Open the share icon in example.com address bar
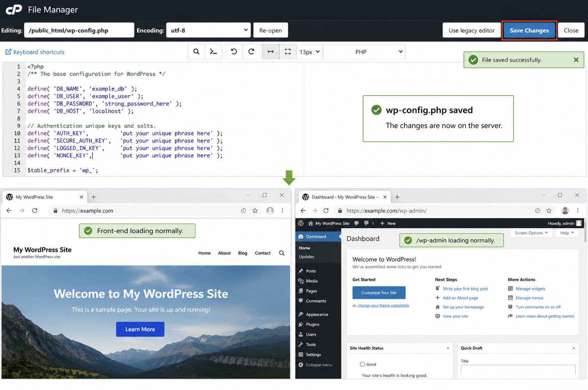Viewport: 588px width, 390px height. tap(243, 210)
